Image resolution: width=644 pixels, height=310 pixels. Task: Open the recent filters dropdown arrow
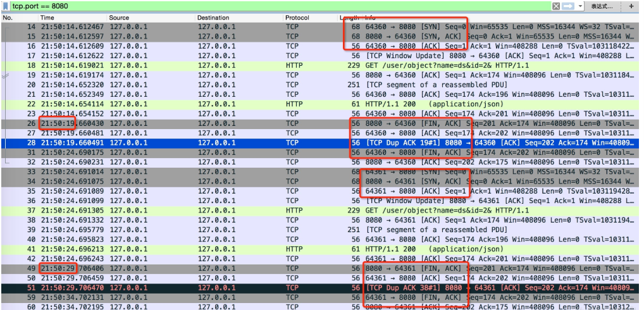click(579, 6)
